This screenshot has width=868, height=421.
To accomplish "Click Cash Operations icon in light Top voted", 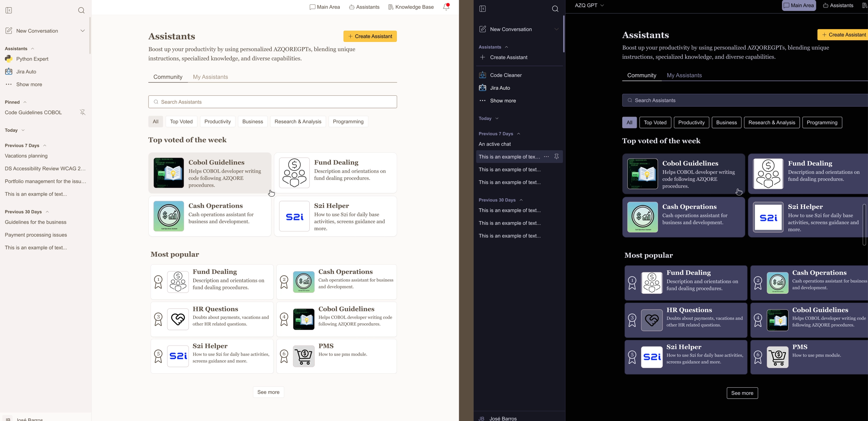I will [x=169, y=216].
